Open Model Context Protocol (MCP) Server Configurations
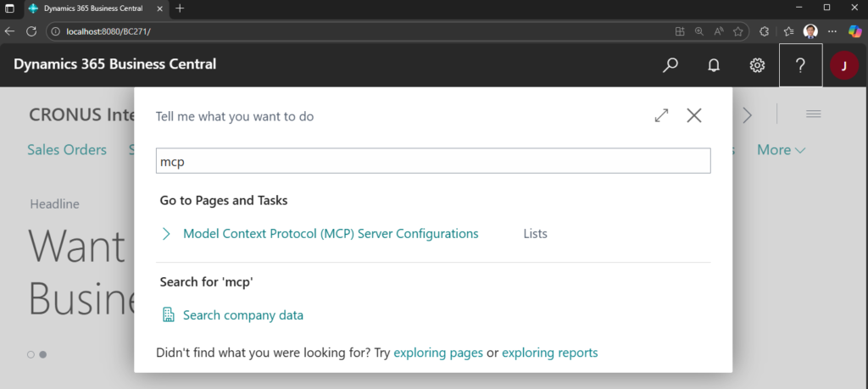The height and width of the screenshot is (389, 868). tap(331, 234)
